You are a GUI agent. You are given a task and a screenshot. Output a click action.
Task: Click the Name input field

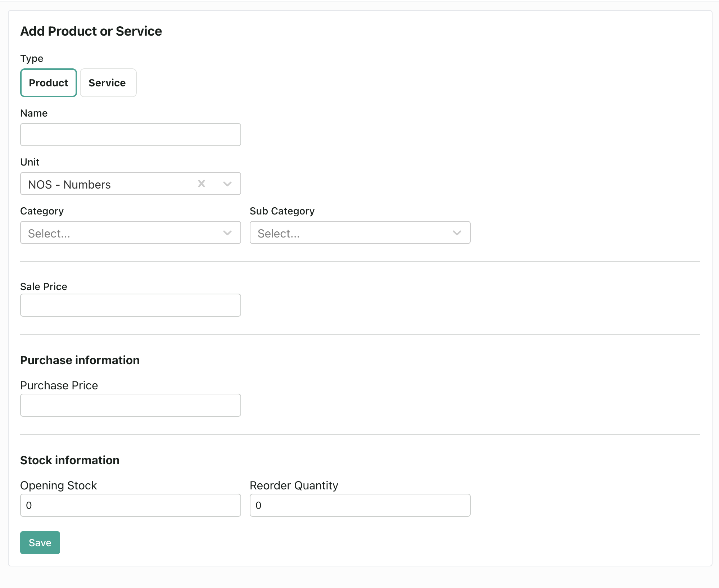(x=130, y=135)
